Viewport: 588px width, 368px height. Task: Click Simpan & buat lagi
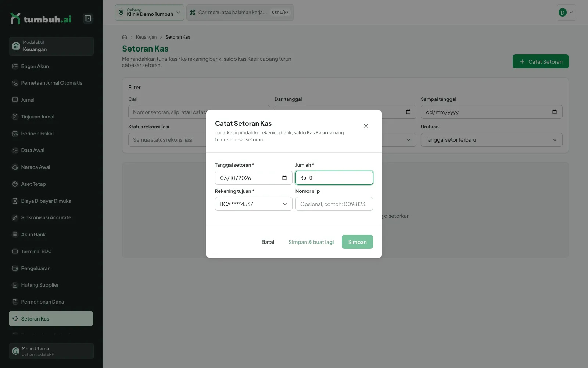click(x=311, y=242)
